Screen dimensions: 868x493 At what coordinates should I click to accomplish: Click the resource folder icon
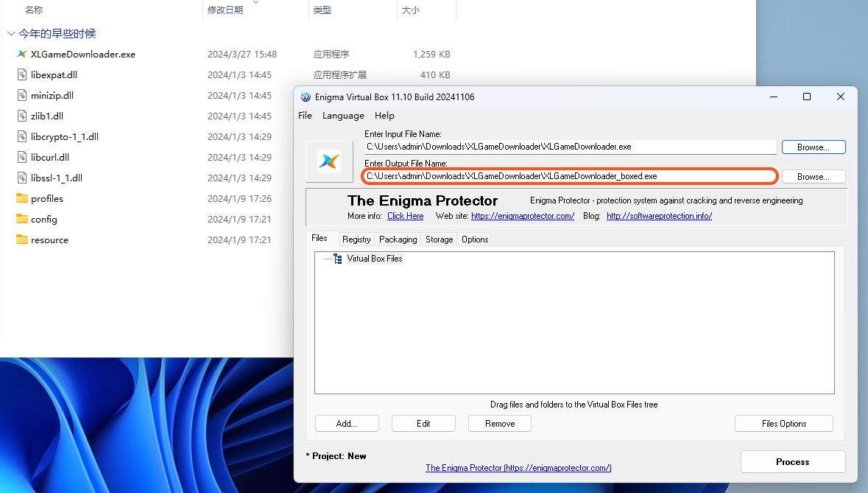tap(21, 239)
